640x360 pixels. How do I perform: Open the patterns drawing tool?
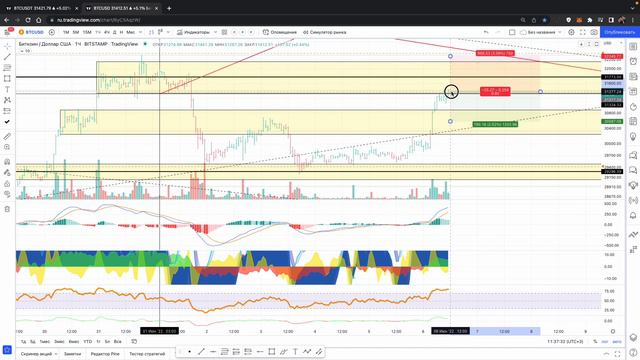coord(7,100)
